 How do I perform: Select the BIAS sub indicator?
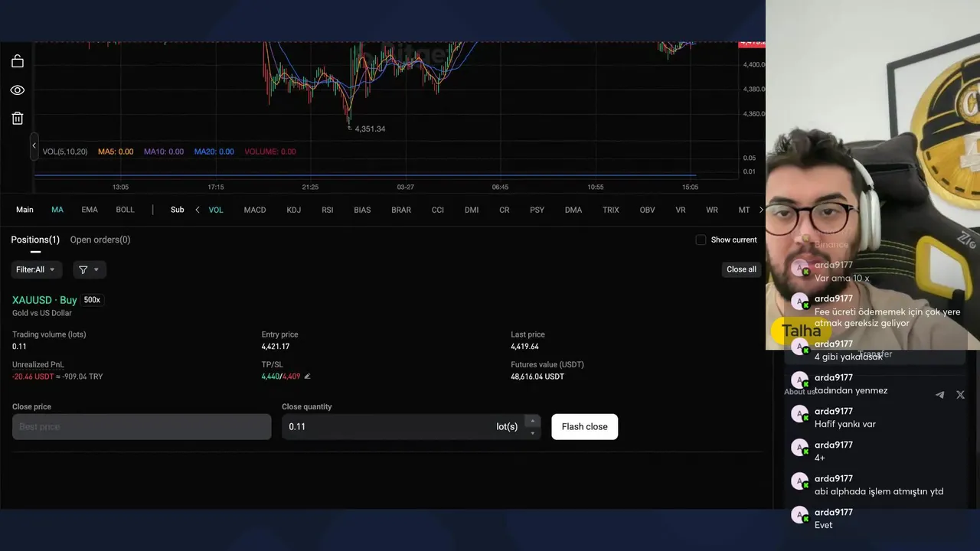coord(362,210)
